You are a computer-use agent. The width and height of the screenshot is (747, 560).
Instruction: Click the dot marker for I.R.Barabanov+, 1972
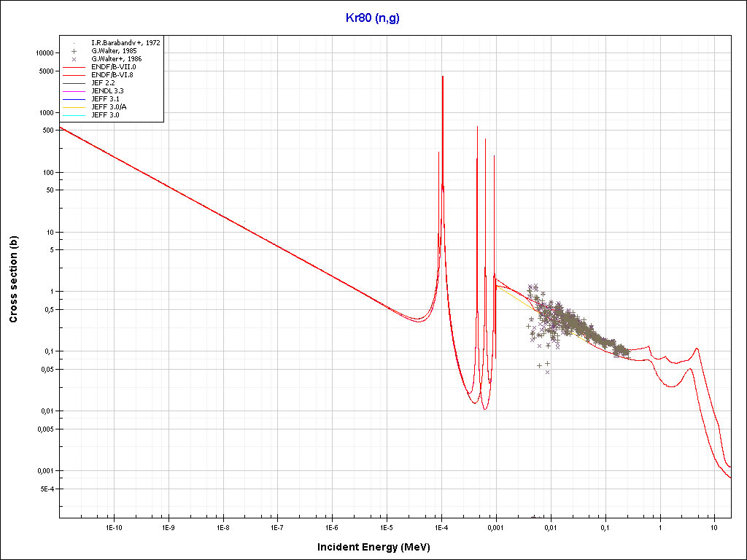74,43
